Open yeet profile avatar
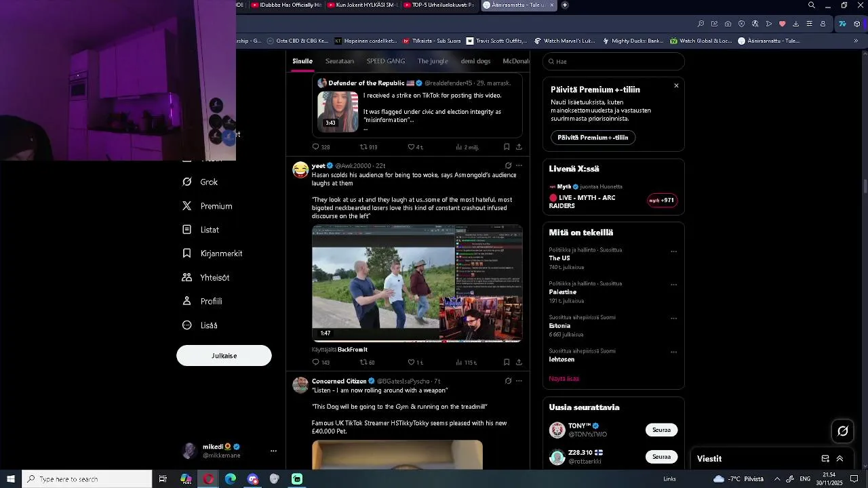Image resolution: width=868 pixels, height=488 pixels. [300, 169]
